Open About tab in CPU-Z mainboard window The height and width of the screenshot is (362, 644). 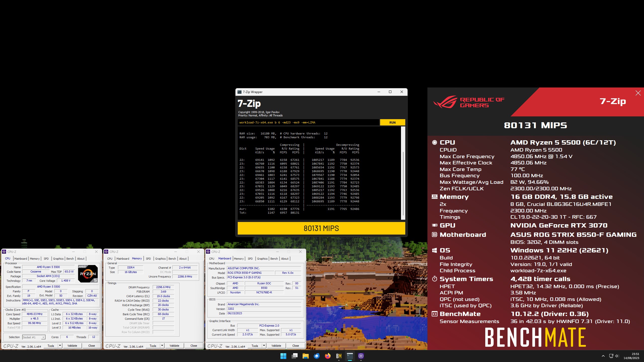pyautogui.click(x=285, y=259)
